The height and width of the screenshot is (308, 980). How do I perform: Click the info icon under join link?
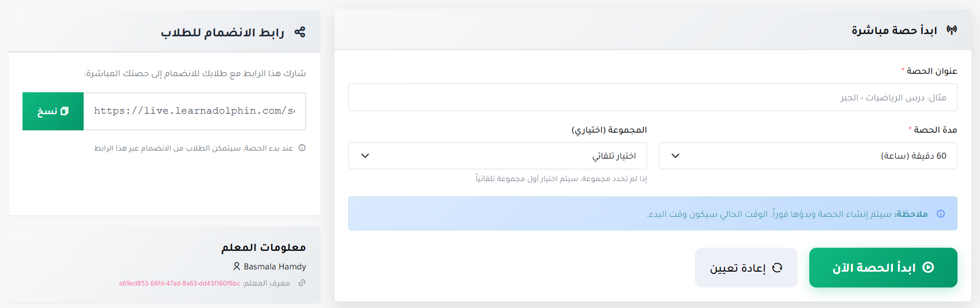302,148
